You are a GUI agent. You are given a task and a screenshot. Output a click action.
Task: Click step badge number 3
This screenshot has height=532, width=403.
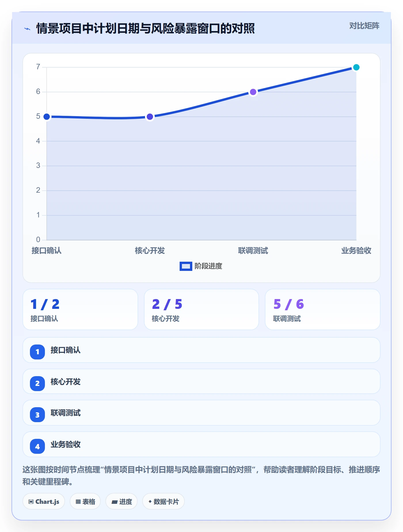37,415
